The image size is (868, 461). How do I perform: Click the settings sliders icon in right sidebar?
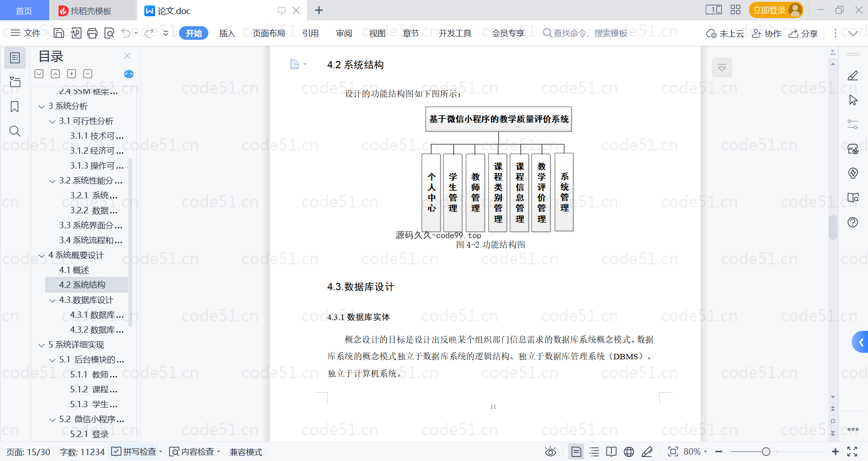(x=853, y=124)
